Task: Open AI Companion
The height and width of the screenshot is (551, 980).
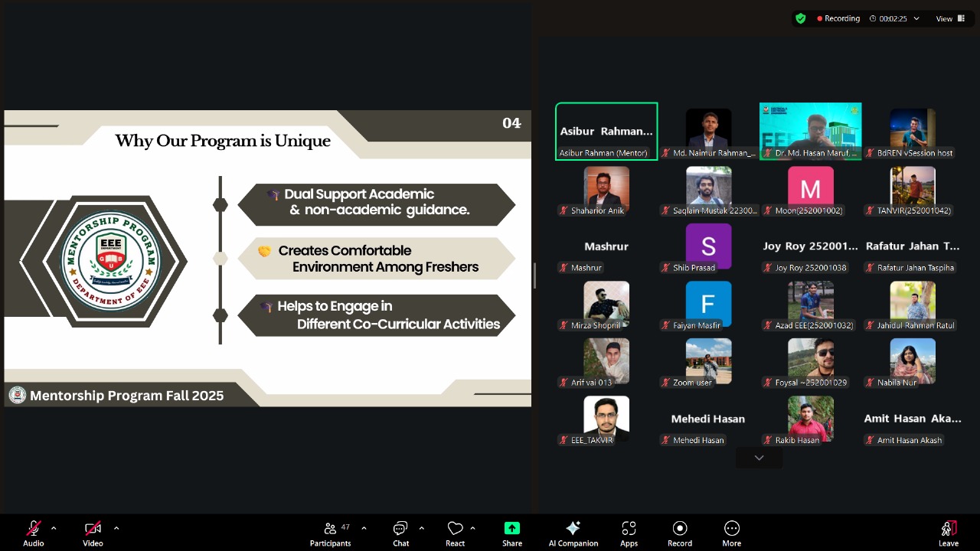Action: 573,533
